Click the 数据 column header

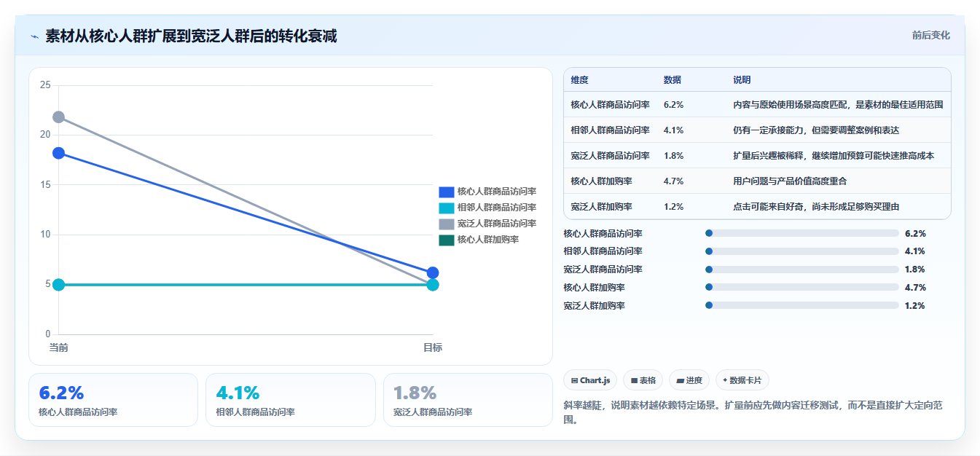[x=673, y=79]
